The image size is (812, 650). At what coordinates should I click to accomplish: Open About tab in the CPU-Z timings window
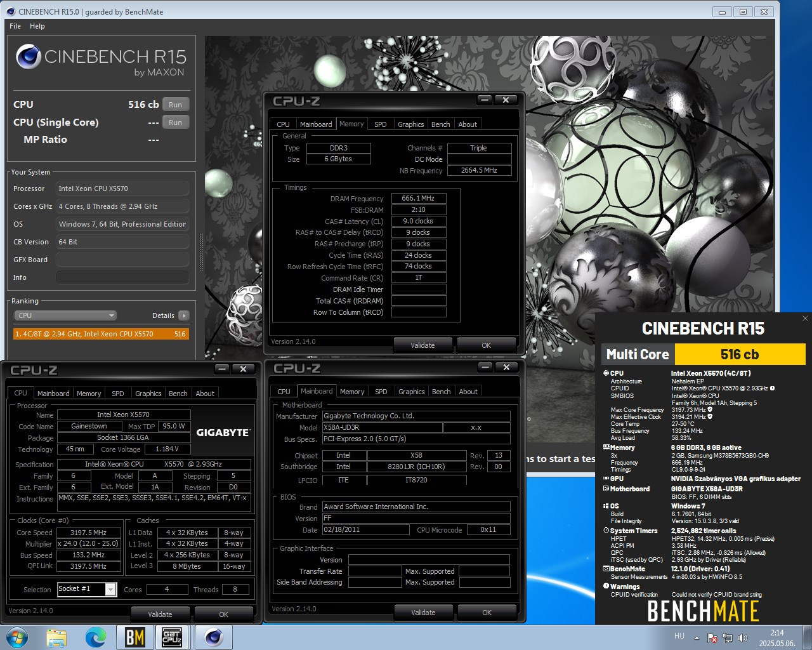pos(468,124)
